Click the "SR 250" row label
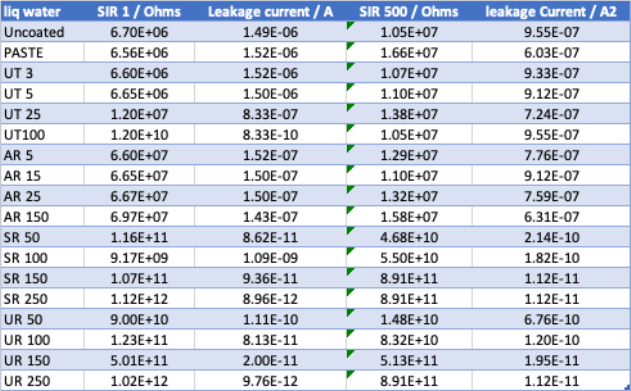This screenshot has width=631, height=391. coord(25,299)
